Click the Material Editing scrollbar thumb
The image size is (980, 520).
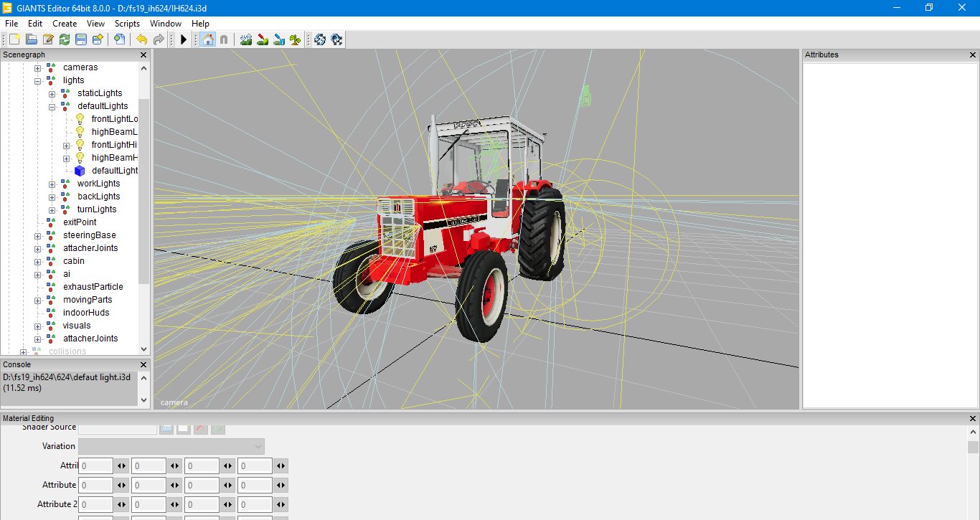pos(973,448)
